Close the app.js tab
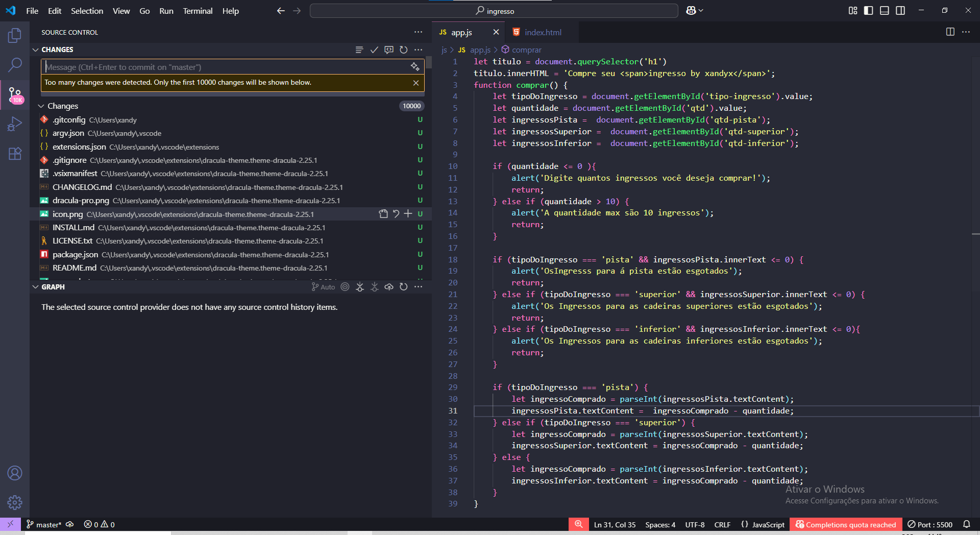This screenshot has width=980, height=535. pos(496,32)
